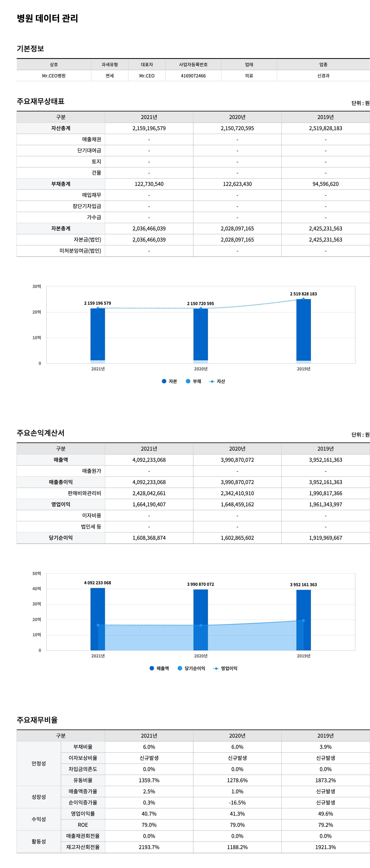Screen dimensions: 370x868
Task: Click the 2020년 영업이익 point marker
Action: 201,625
